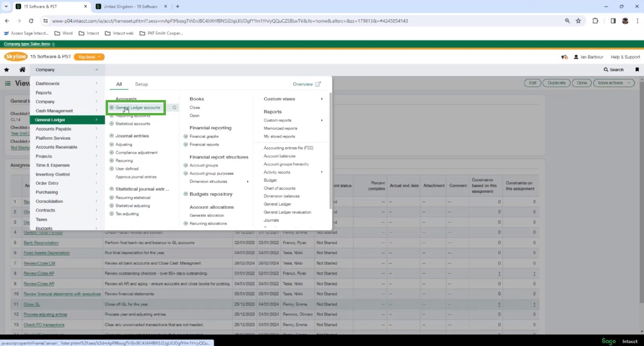The width and height of the screenshot is (644, 346).
Task: Expand the Custom views submenu
Action: coord(279,99)
